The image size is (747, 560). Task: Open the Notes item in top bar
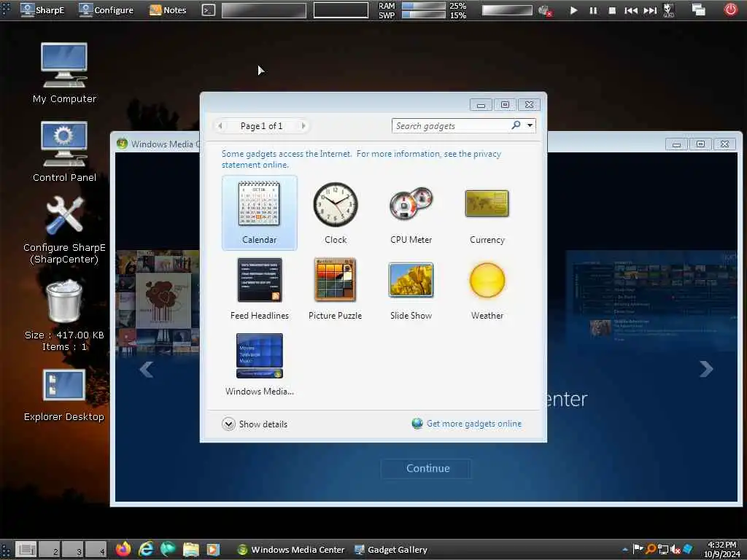tap(168, 10)
